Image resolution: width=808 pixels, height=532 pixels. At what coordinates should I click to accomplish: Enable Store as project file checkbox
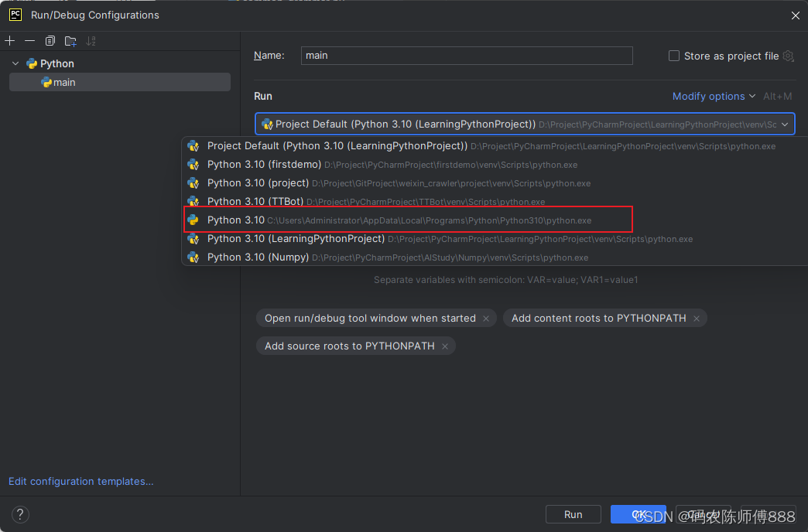pos(673,56)
